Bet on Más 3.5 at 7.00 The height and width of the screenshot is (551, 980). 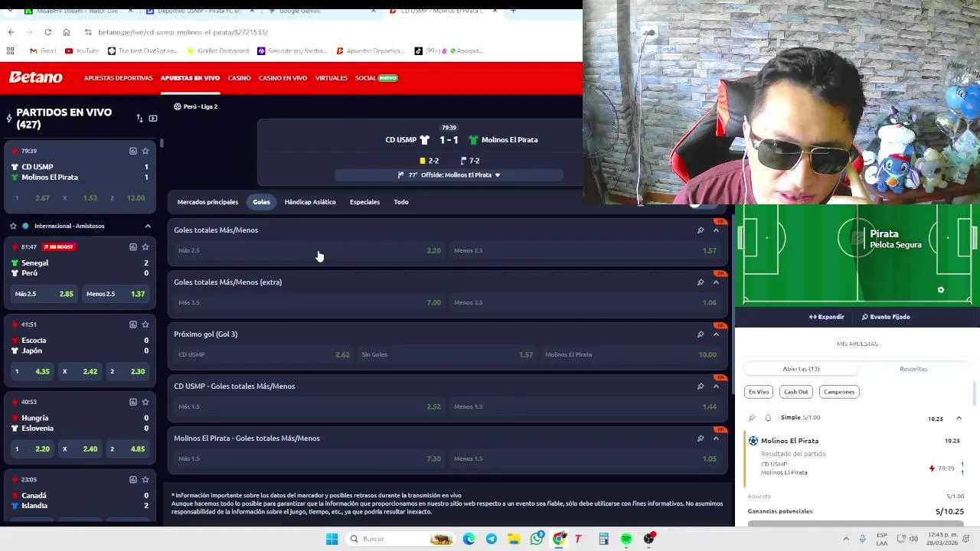309,302
